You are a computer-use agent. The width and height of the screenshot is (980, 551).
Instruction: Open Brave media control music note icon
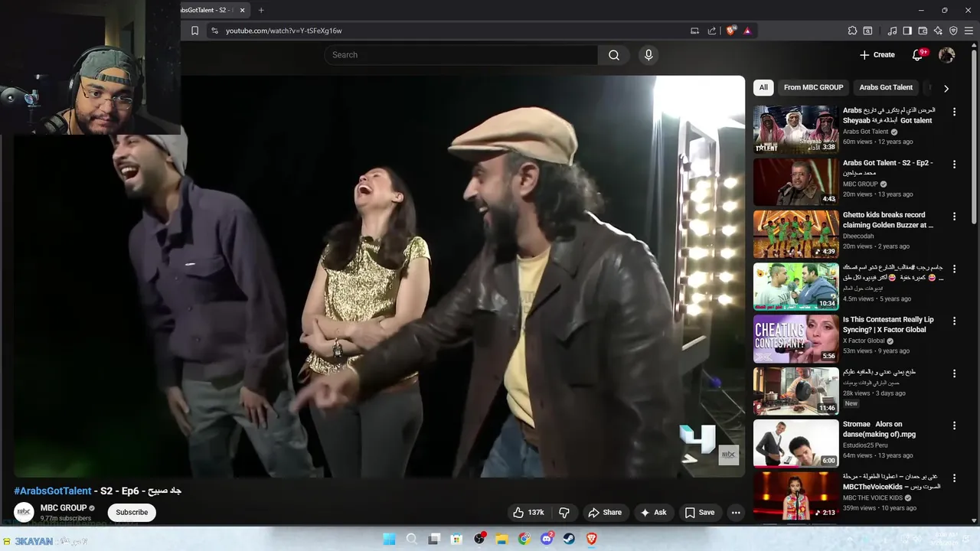(892, 31)
